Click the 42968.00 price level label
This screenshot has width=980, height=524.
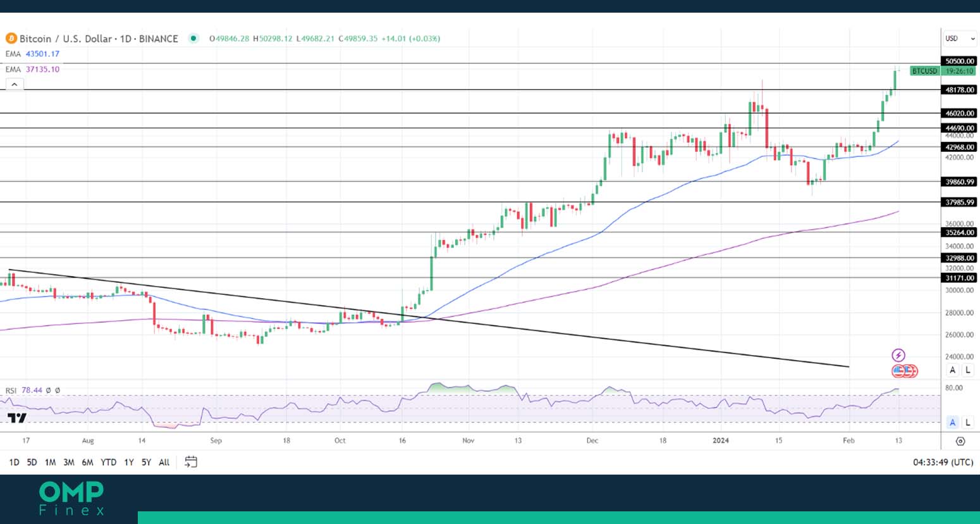click(x=959, y=147)
